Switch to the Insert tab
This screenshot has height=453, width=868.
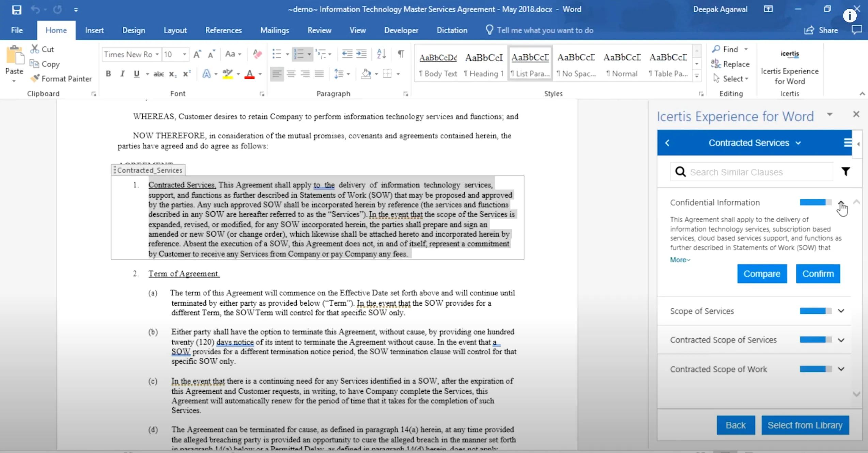[94, 30]
